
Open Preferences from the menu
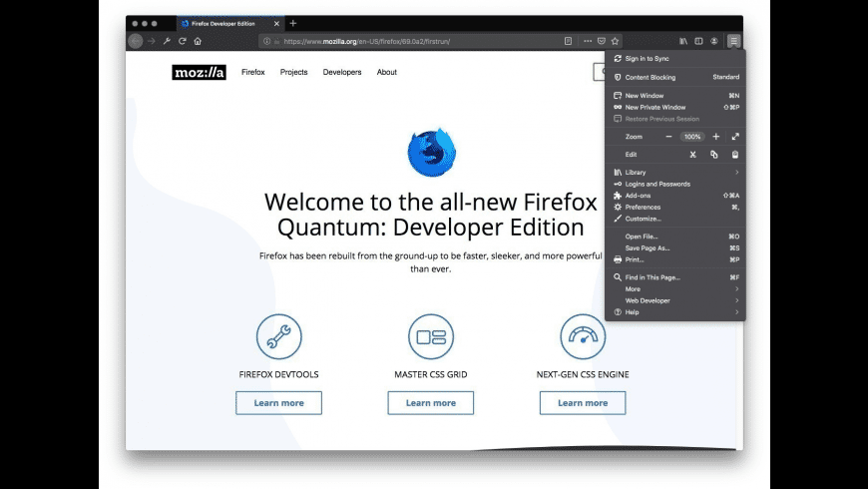click(x=675, y=208)
